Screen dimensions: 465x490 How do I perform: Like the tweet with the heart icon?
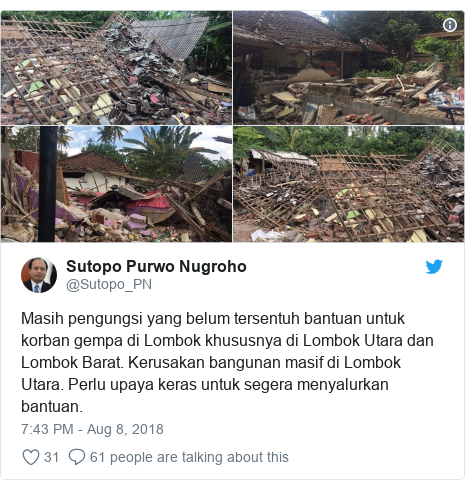pyautogui.click(x=31, y=457)
